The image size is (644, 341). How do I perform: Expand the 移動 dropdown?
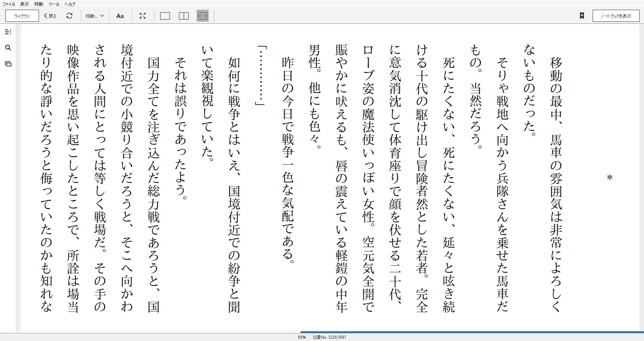pyautogui.click(x=95, y=16)
